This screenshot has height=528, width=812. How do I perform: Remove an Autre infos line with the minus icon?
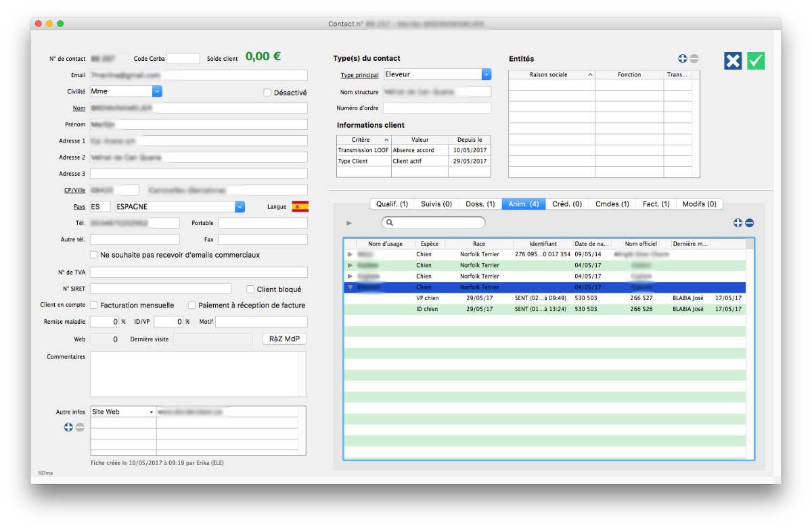80,427
